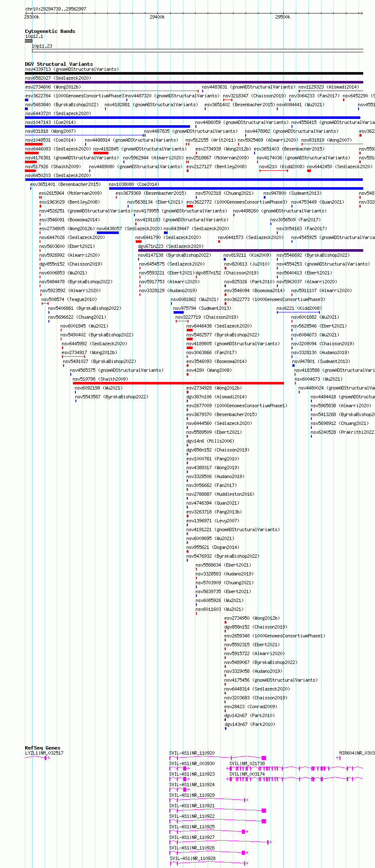Screen dimensions: 375x868
Task: Click the nsv2788887 Huddleston2016 label
Action: [220, 494]
